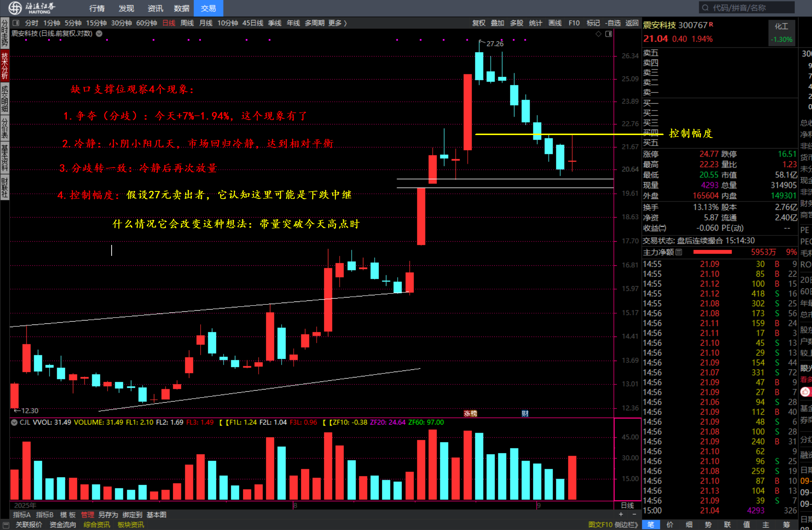Select the 分时 period
This screenshot has width=812, height=530.
31,23
